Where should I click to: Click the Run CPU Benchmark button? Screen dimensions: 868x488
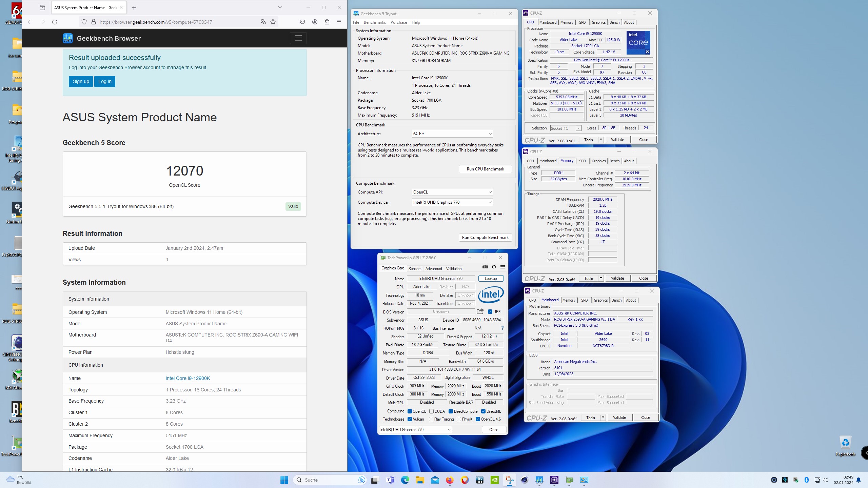pyautogui.click(x=485, y=169)
